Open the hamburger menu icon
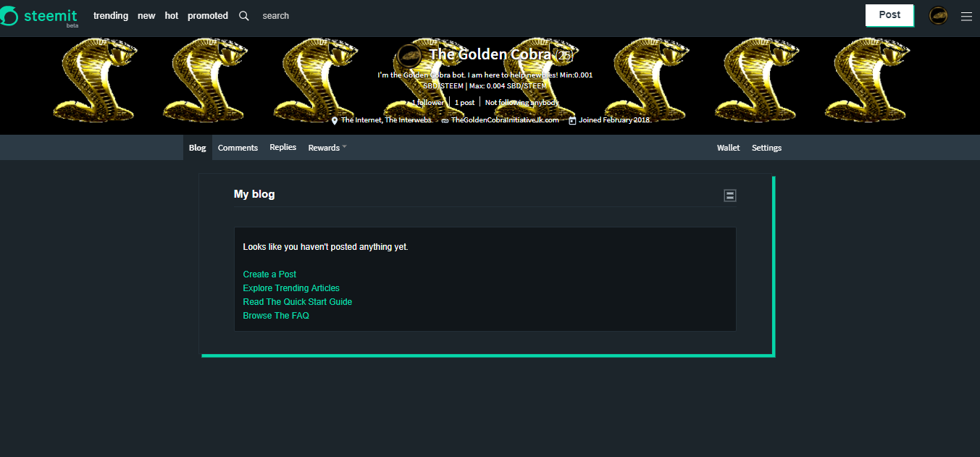This screenshot has height=457, width=980. (x=966, y=16)
